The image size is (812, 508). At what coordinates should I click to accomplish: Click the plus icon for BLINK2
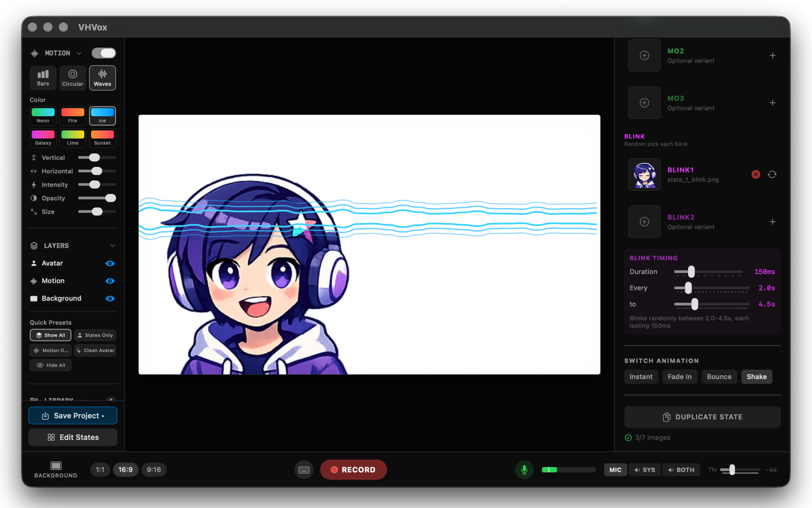(772, 222)
